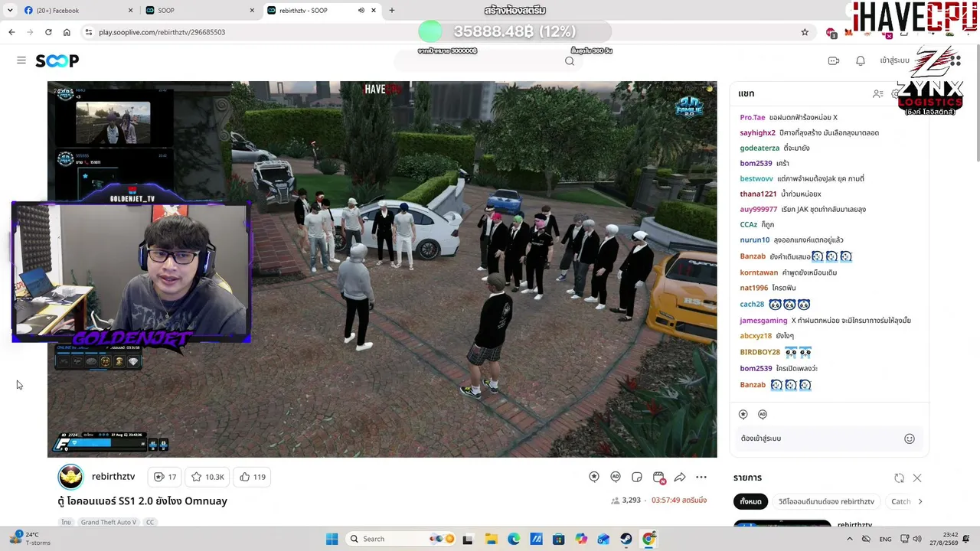The width and height of the screenshot is (980, 551).
Task: Open the SOOP hamburger menu
Action: coord(21,60)
